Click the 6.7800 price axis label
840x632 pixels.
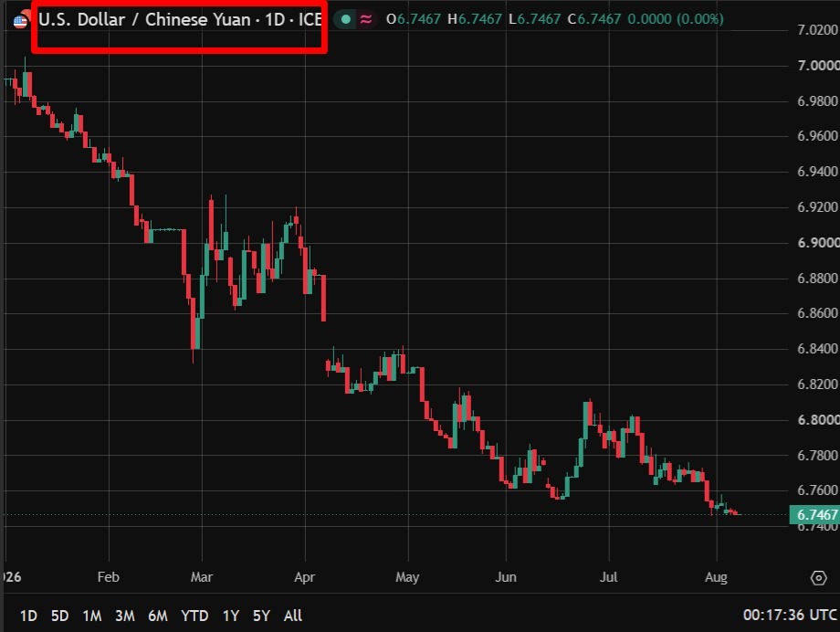coord(818,455)
